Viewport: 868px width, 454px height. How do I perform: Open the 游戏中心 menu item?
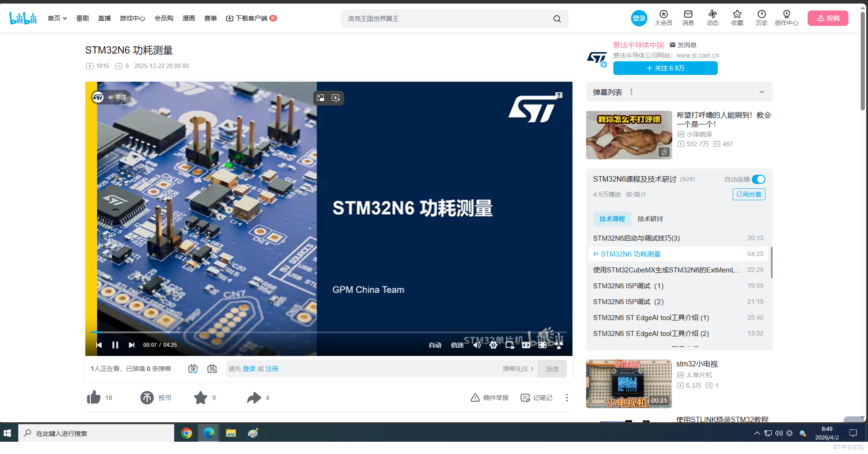[x=132, y=18]
